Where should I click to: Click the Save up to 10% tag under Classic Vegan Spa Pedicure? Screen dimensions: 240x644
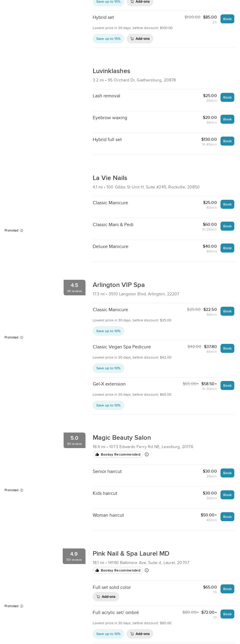click(108, 368)
